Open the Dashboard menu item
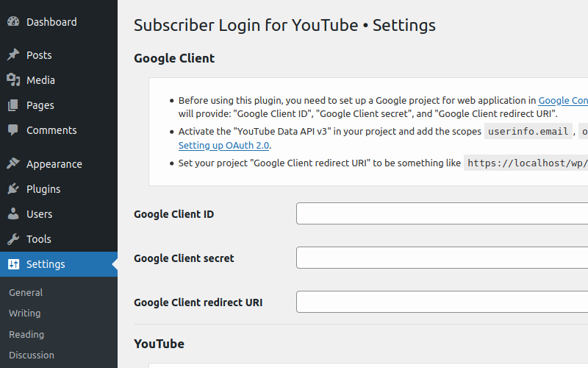This screenshot has height=368, width=588. 51,22
